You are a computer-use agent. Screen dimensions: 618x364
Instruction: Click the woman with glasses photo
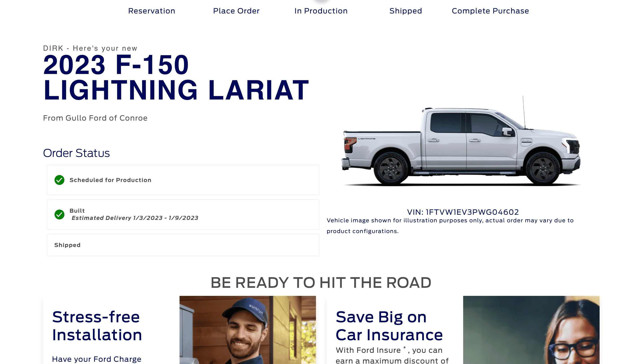pyautogui.click(x=531, y=330)
